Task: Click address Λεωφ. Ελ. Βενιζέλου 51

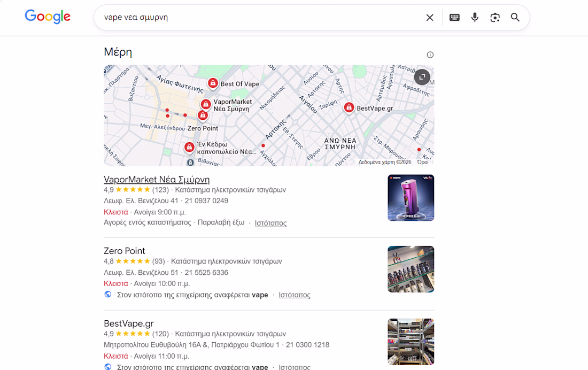Action: pos(141,273)
